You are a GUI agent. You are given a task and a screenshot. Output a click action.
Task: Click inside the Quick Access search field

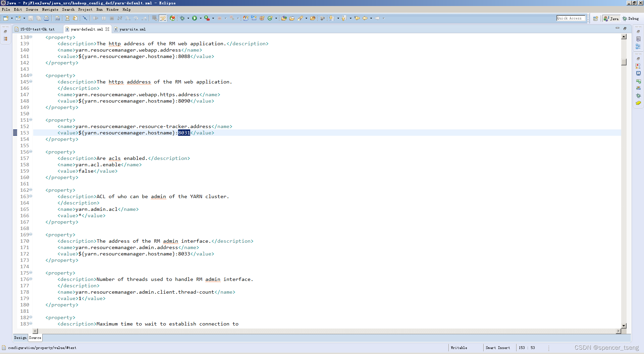pyautogui.click(x=571, y=18)
